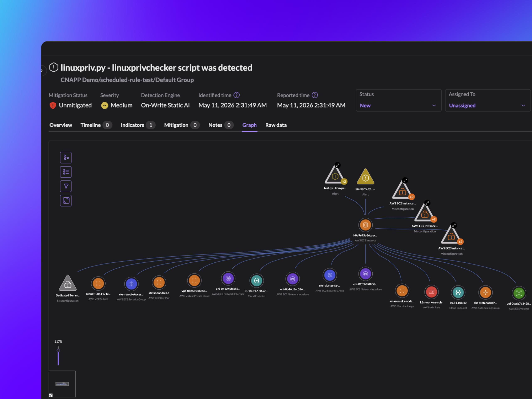Click the fit-to-screen graph tool icon
Image resolution: width=532 pixels, height=399 pixels.
(66, 201)
